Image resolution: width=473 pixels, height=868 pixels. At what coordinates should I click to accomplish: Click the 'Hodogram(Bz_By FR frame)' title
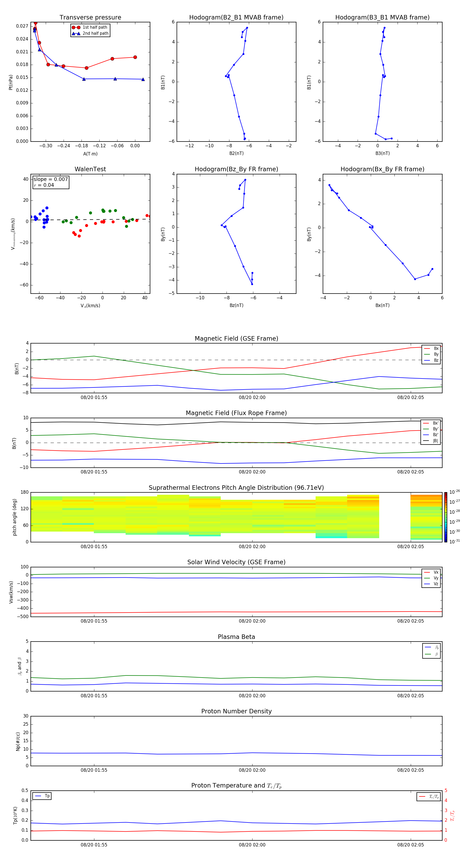tap(236, 169)
